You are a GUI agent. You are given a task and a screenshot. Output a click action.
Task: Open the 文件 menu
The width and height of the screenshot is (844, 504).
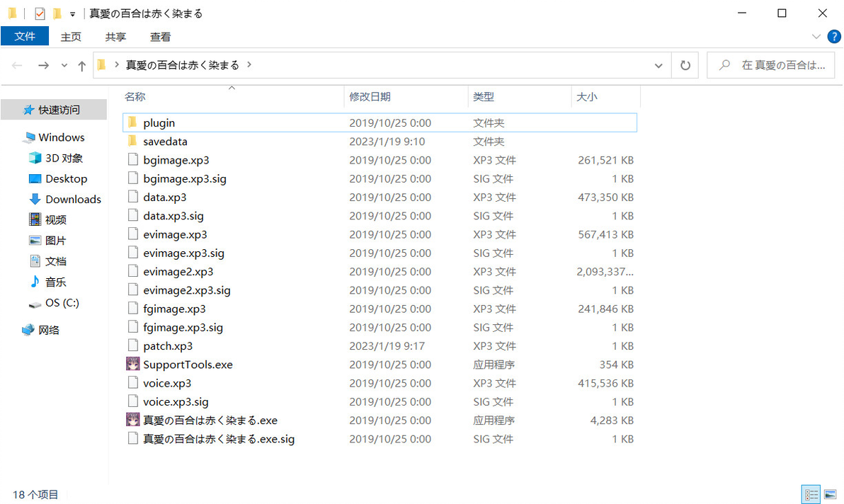25,36
